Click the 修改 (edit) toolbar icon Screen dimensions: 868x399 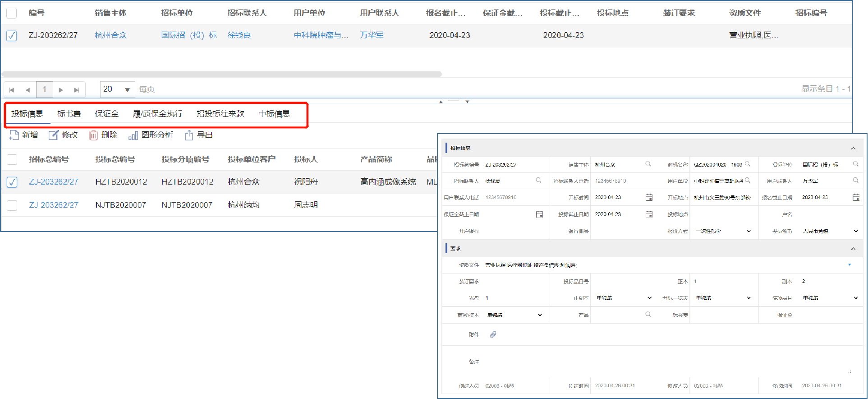point(54,135)
